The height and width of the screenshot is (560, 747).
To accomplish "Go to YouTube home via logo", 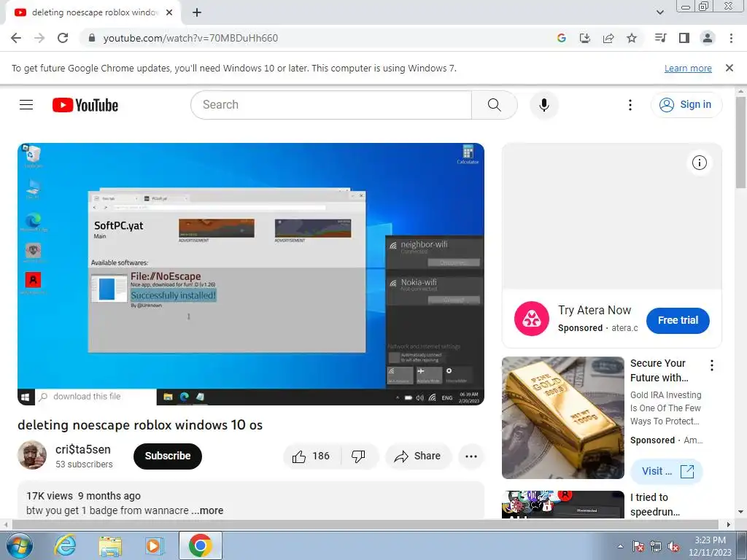I will click(x=85, y=105).
